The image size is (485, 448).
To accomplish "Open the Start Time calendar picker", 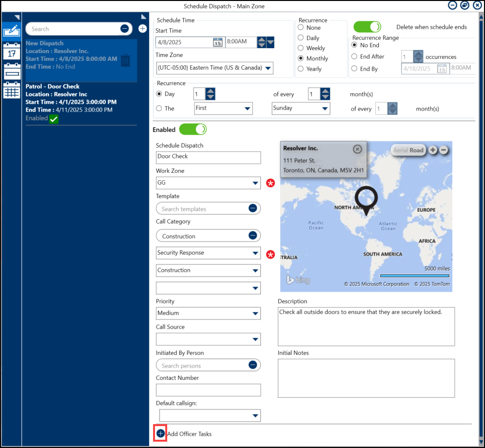I will coord(217,42).
